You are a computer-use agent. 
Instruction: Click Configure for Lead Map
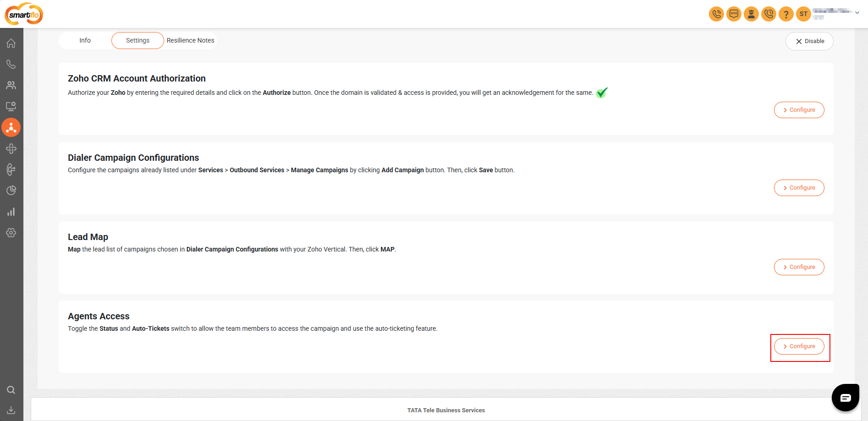[x=799, y=267]
